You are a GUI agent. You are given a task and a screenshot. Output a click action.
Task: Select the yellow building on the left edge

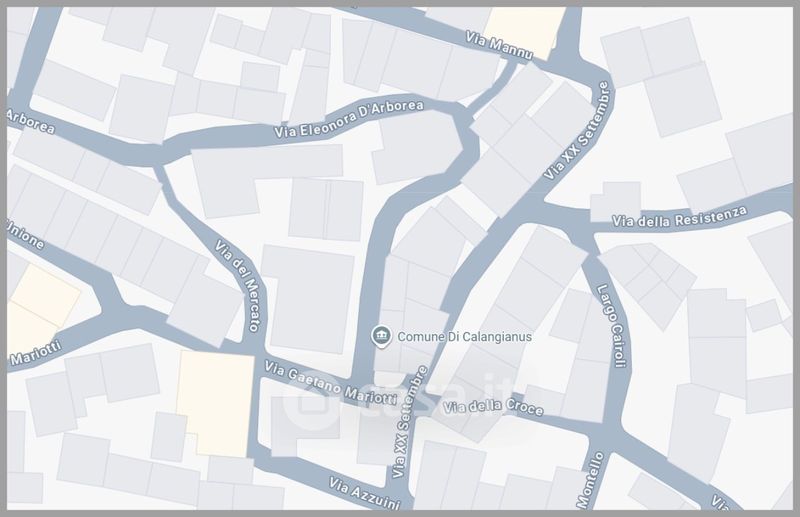(38, 306)
